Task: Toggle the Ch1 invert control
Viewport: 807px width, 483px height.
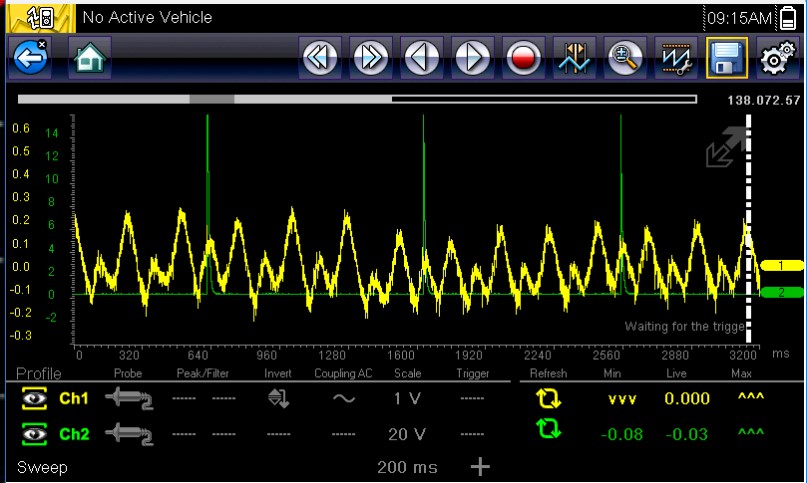Action: point(277,399)
